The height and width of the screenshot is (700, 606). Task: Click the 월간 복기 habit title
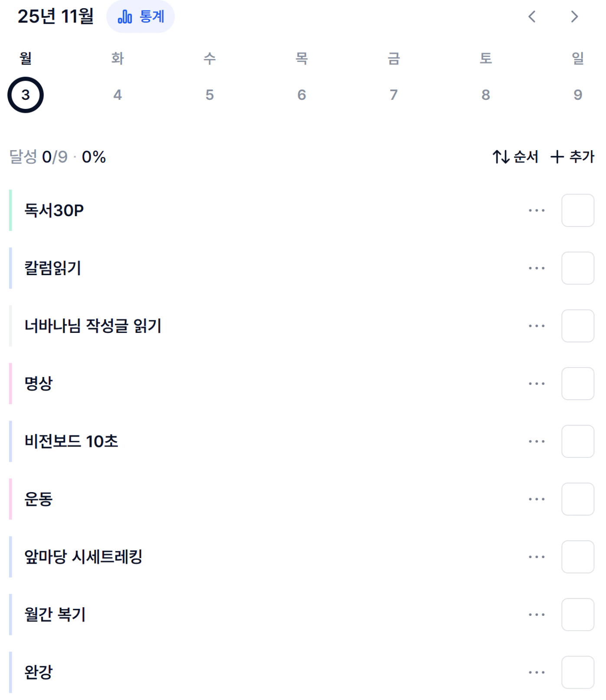[55, 615]
